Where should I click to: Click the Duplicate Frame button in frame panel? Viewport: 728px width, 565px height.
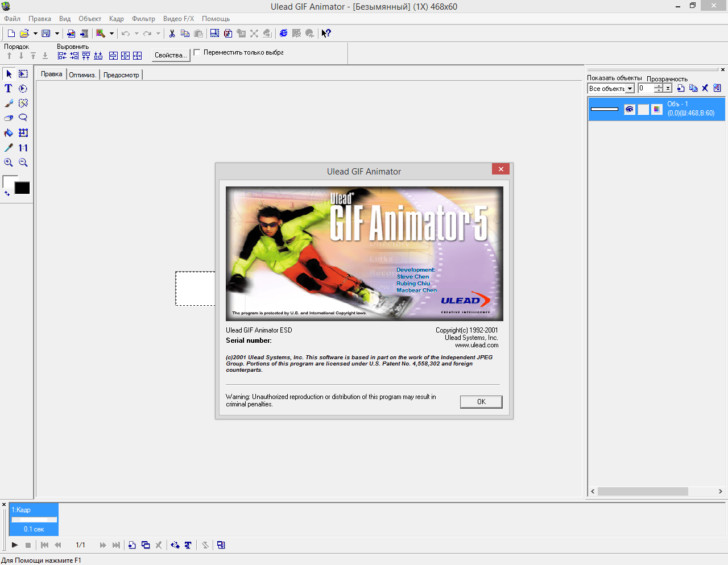(x=146, y=545)
